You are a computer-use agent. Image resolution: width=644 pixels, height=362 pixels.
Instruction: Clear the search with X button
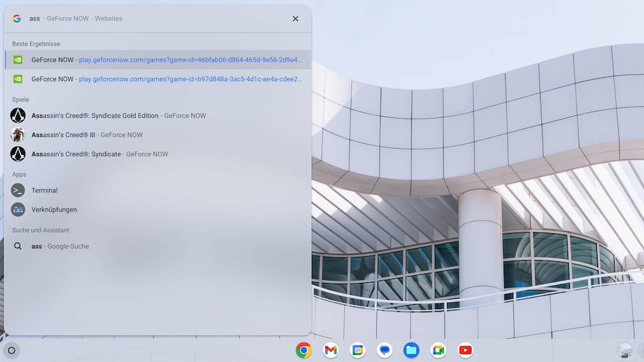[x=295, y=18]
